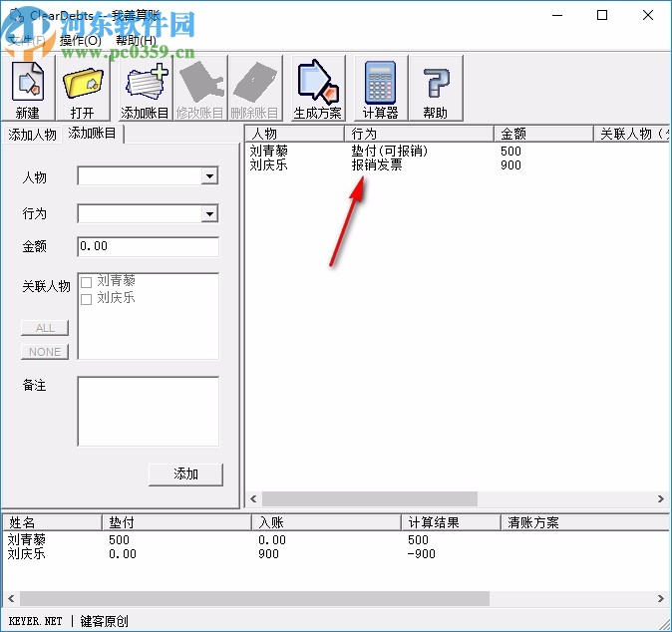The image size is (672, 632).
Task: Click the 垫付 column header
Action: tap(176, 522)
